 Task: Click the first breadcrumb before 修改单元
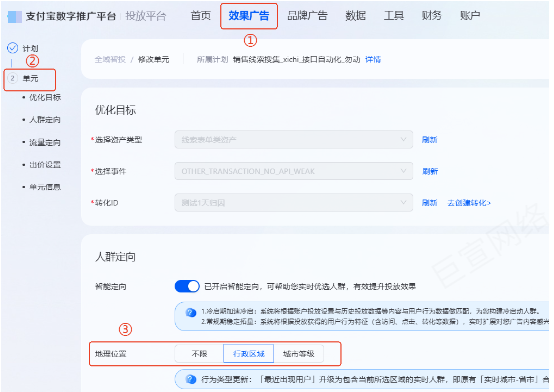pyautogui.click(x=110, y=59)
